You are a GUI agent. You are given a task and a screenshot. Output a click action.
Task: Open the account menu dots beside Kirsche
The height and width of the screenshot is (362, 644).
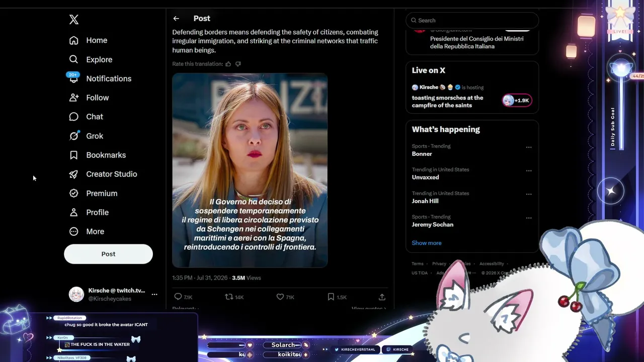tap(154, 294)
